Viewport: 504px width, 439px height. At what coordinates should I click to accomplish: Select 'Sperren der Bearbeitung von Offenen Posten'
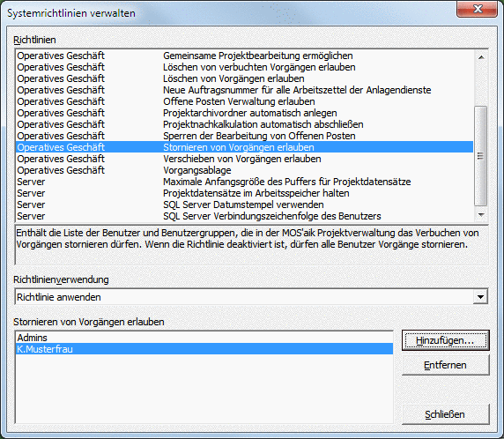(244, 136)
